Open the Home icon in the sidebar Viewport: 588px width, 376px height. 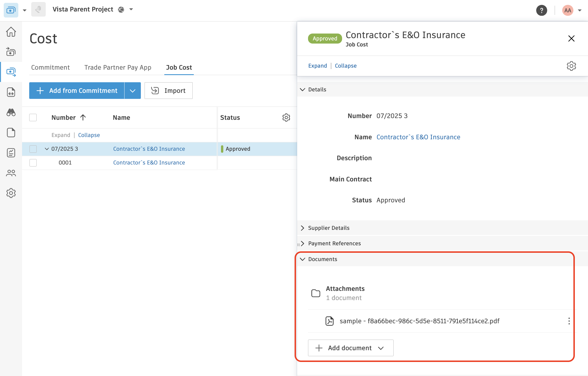(x=11, y=32)
